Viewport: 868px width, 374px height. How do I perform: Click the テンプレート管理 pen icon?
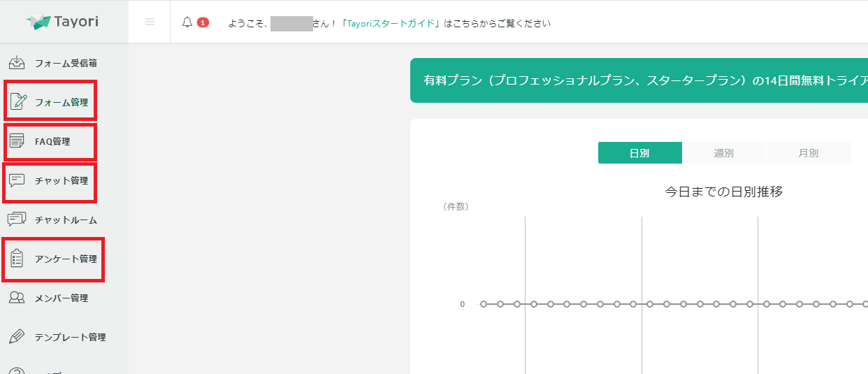point(17,337)
